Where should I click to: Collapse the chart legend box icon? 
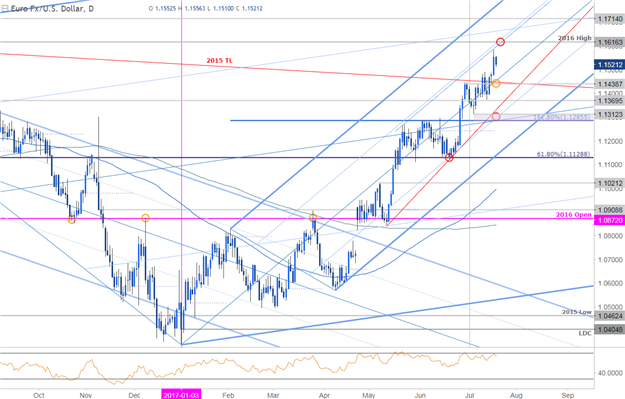[x=4, y=8]
